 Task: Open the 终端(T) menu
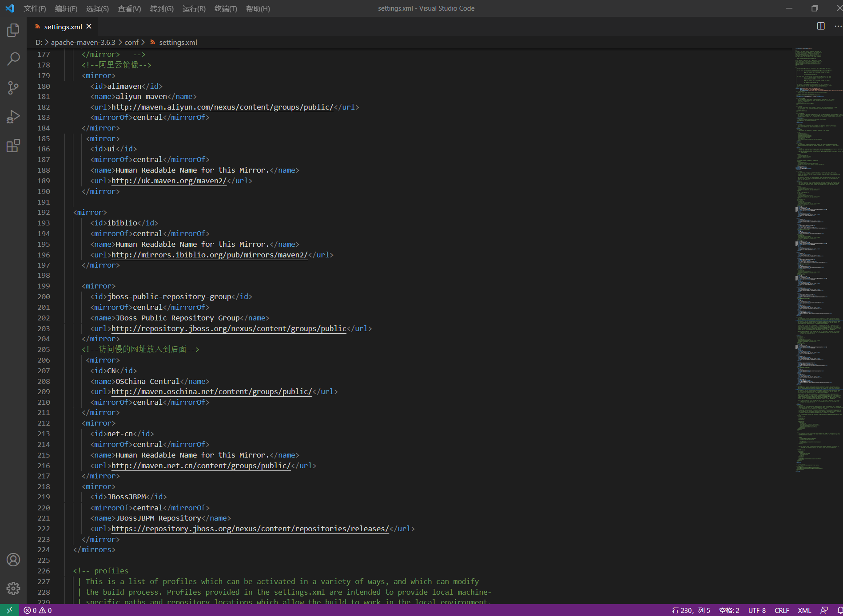226,8
